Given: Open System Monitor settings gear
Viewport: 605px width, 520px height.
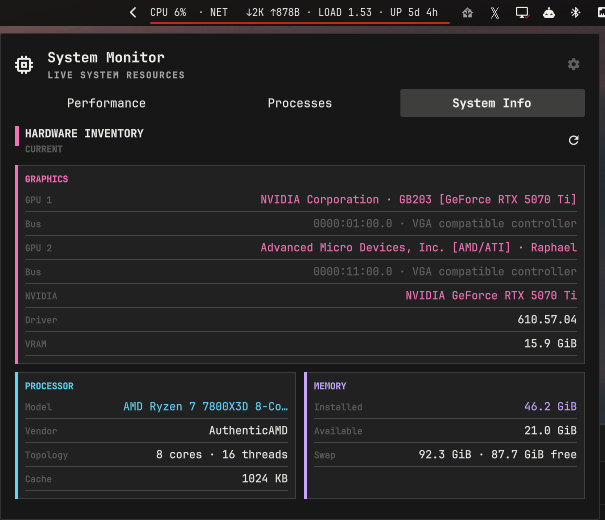Looking at the screenshot, I should (x=573, y=64).
